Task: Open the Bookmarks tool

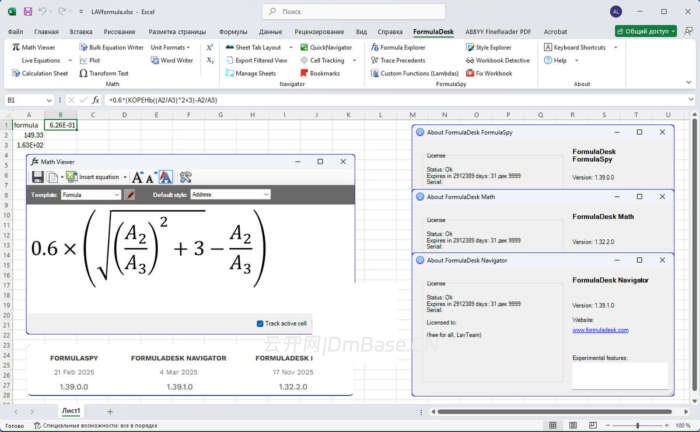Action: 320,73
